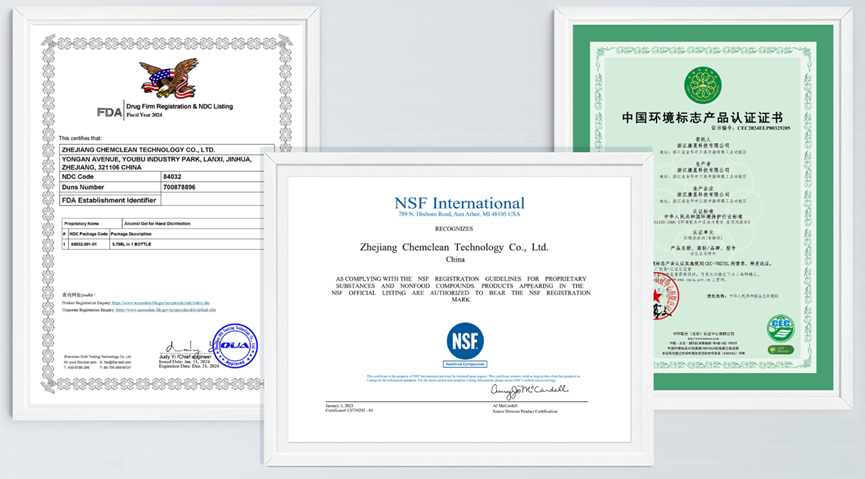Click the 'Duns Number' label cell
Viewport: 865px width, 479px height.
[x=110, y=187]
